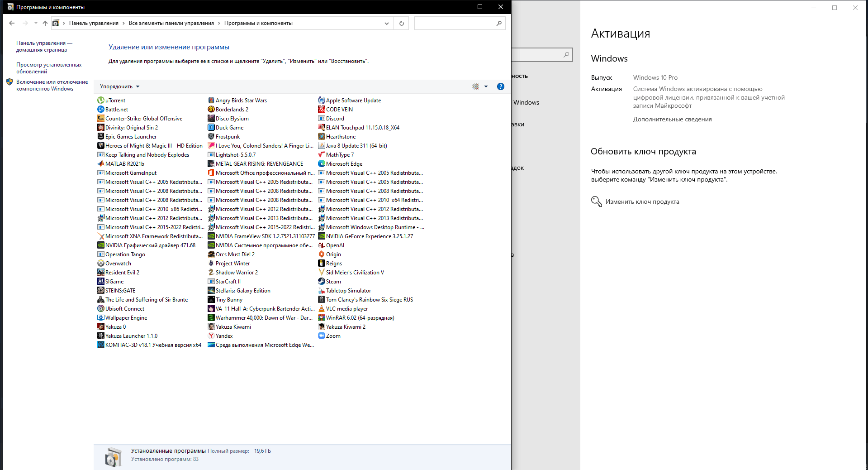Click the blue help question mark icon

point(501,86)
